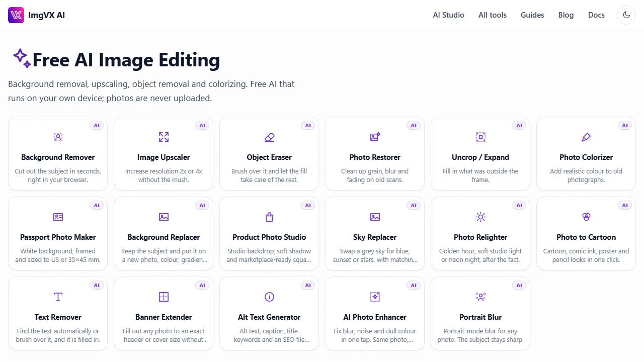Click 'Cartoon, comic ink, poster and' description
Viewport: 644px width, 362px height.
[586, 251]
